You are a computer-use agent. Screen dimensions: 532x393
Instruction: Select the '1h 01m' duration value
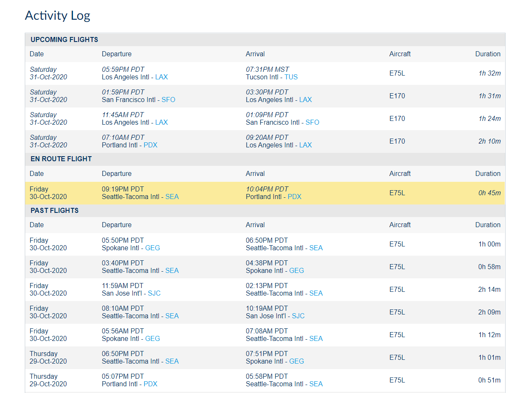coord(490,358)
